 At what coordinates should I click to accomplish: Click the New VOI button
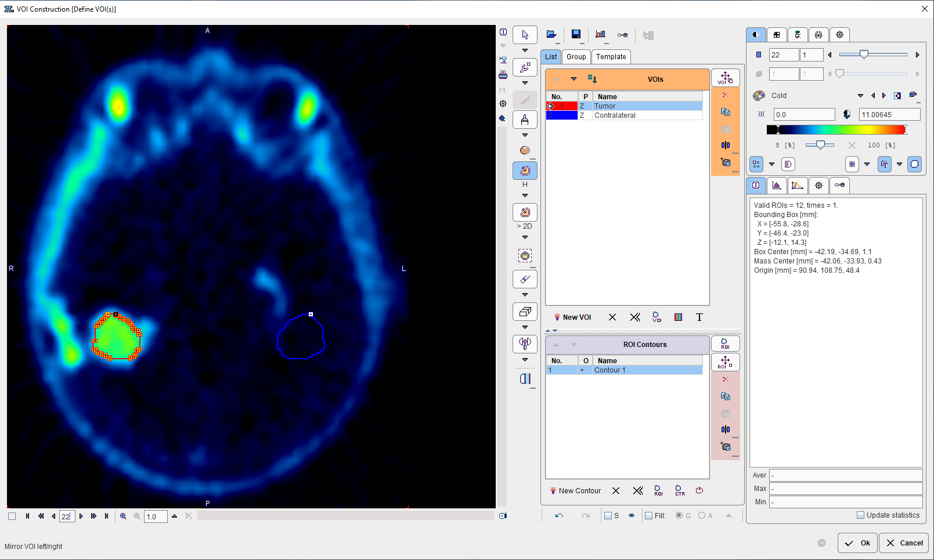click(x=572, y=317)
